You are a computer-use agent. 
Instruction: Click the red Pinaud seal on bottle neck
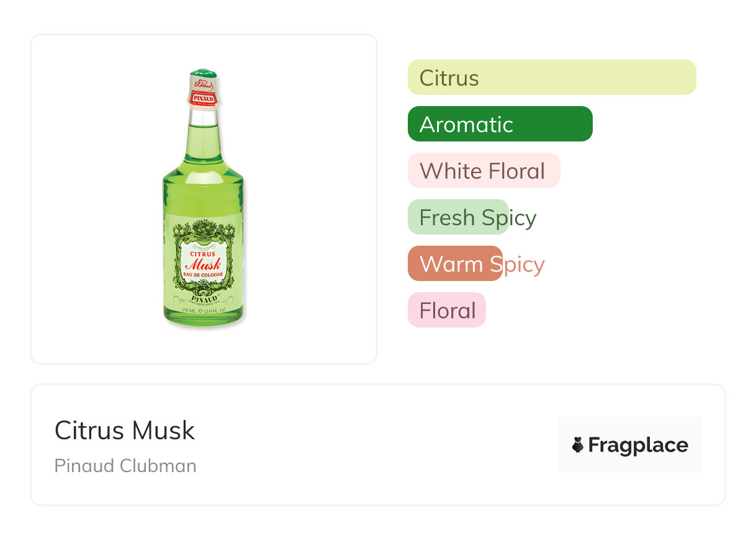tap(204, 98)
